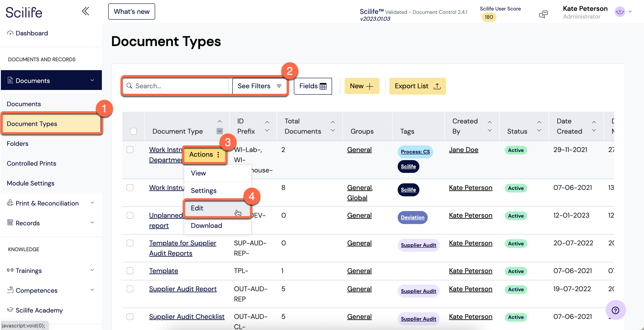Check the Template row checkbox

click(130, 271)
